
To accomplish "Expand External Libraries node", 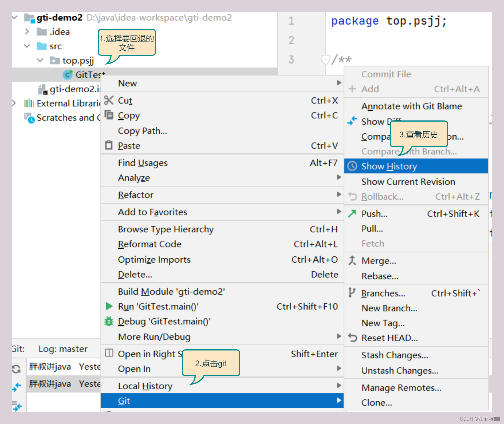I will pos(14,103).
